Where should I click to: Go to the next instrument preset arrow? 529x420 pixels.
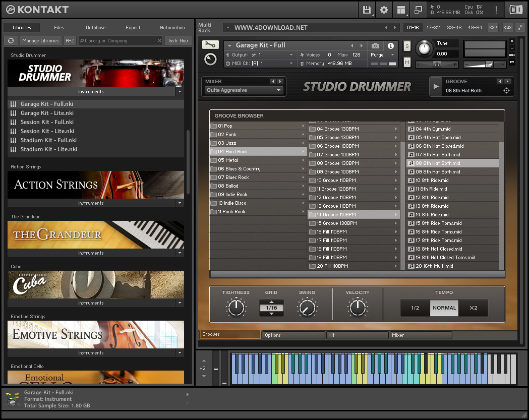pyautogui.click(x=362, y=45)
